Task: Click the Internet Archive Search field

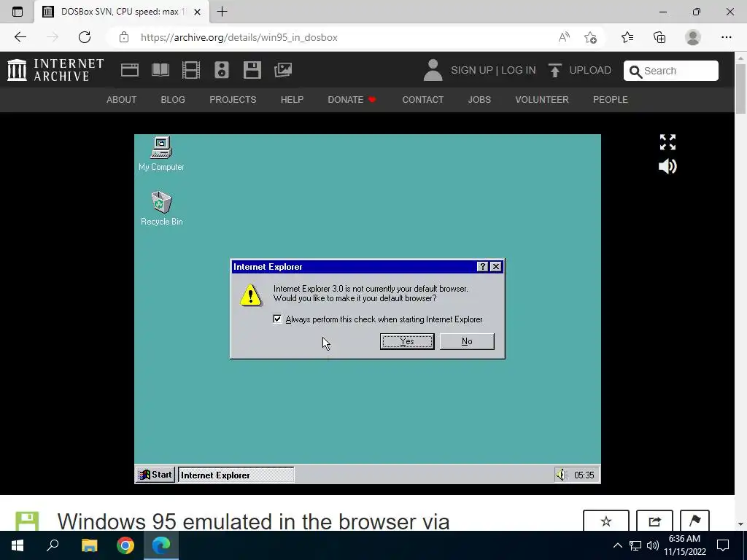Action: pos(671,71)
